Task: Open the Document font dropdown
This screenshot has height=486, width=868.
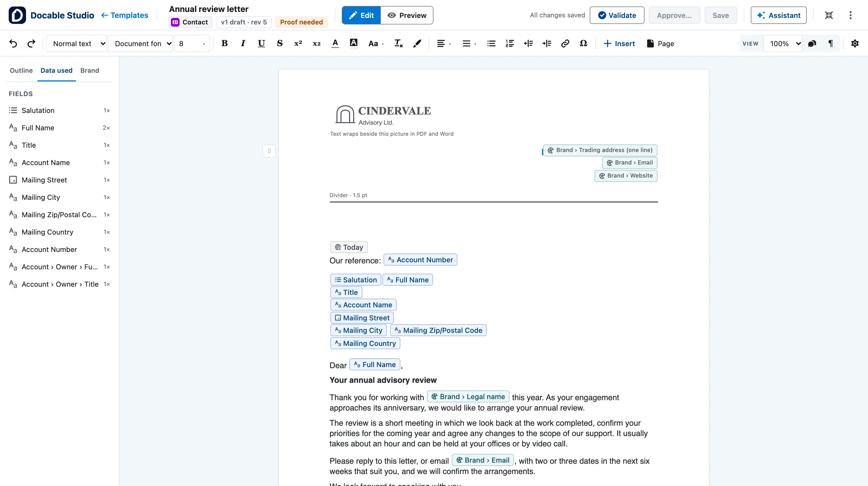Action: tap(141, 43)
